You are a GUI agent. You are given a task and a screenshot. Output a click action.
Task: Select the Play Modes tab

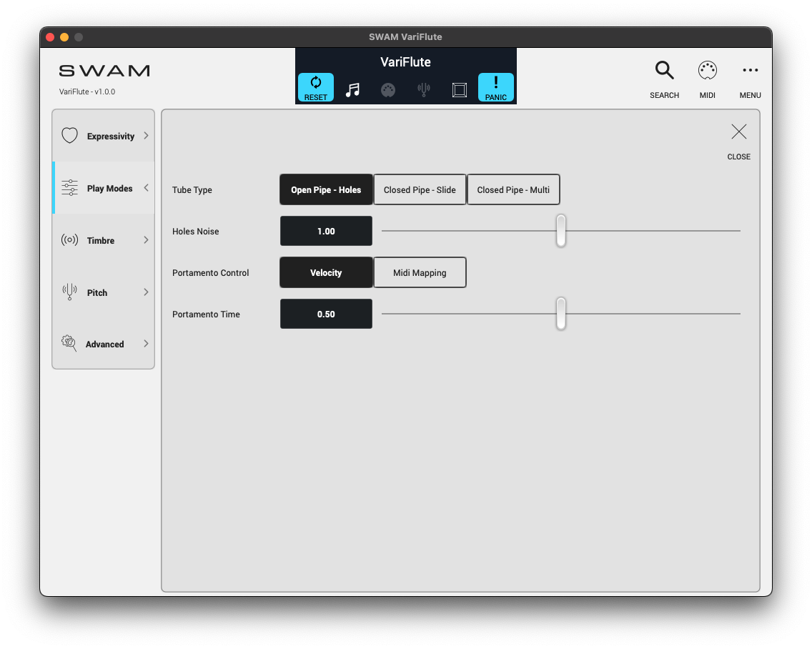[x=109, y=189]
